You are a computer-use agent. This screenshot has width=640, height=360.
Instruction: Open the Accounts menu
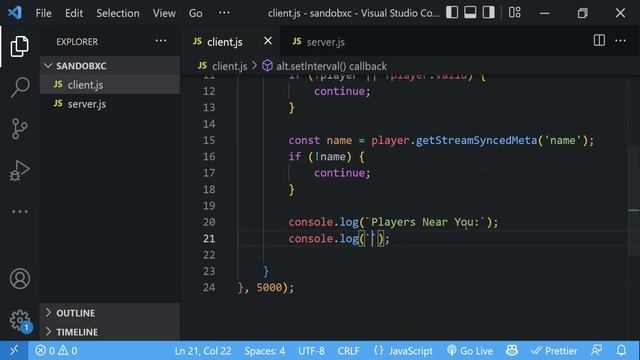click(x=20, y=279)
